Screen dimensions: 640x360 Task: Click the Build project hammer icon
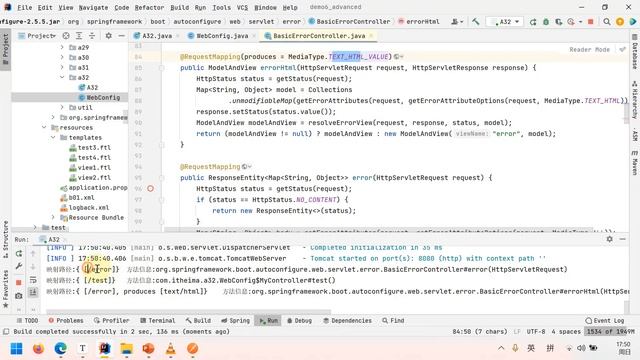click(476, 22)
